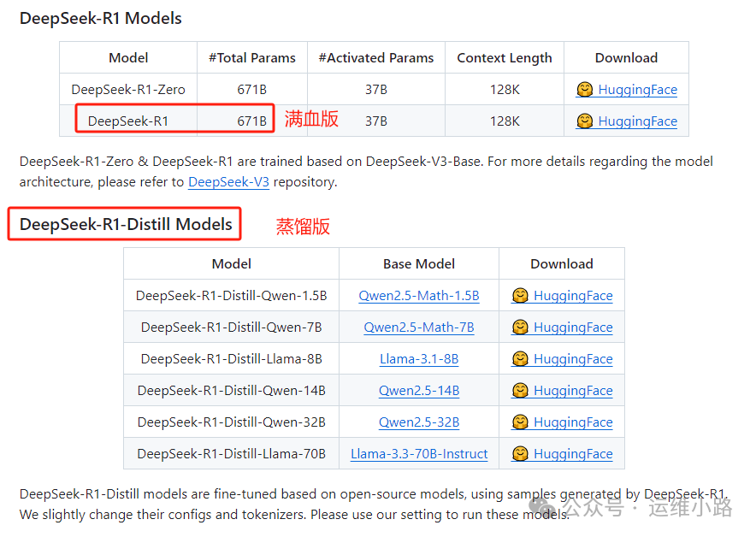Click the hugging face icon beside DeepSeek-R1-Distill-Llama-70B

pos(521,453)
